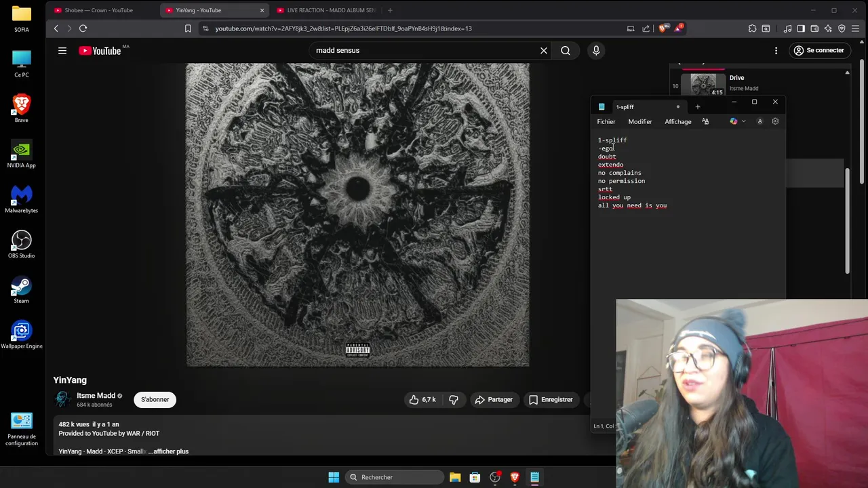Click 'all you need is you' line
The height and width of the screenshot is (488, 868).
click(x=632, y=205)
